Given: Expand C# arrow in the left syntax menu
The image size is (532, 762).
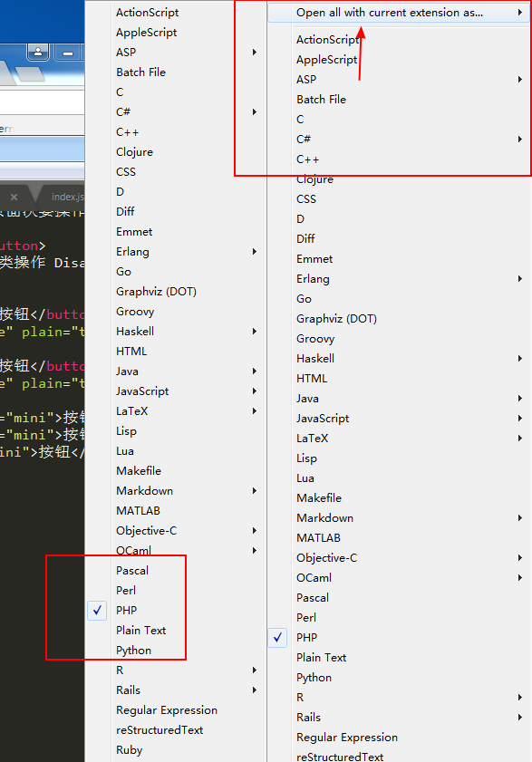Looking at the screenshot, I should click(x=255, y=111).
